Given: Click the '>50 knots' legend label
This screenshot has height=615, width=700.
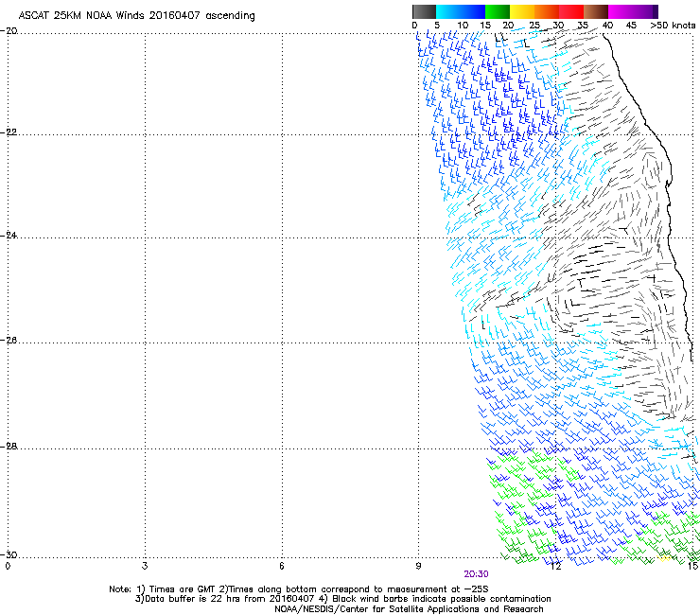Looking at the screenshot, I should pos(673,26).
